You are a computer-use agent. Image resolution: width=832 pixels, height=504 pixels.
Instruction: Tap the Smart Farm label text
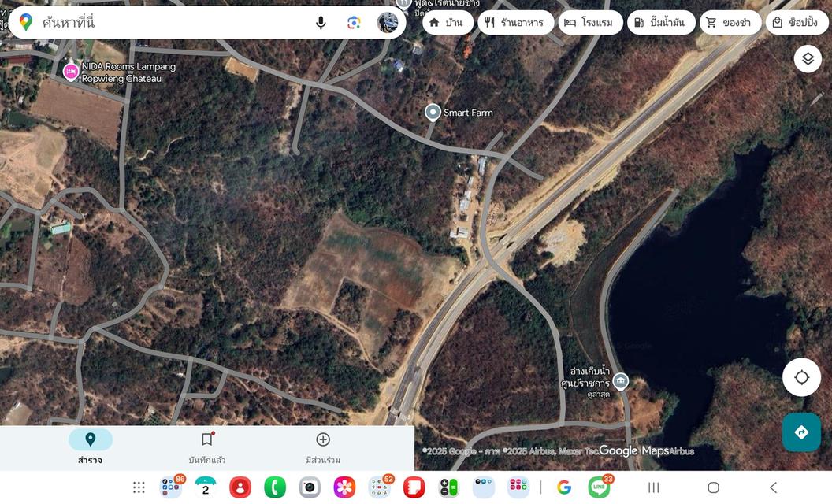(468, 113)
